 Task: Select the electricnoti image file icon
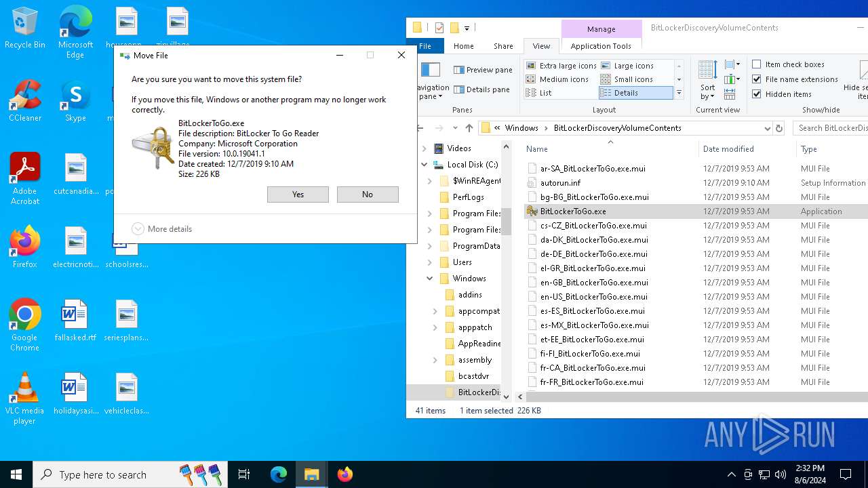(x=75, y=247)
